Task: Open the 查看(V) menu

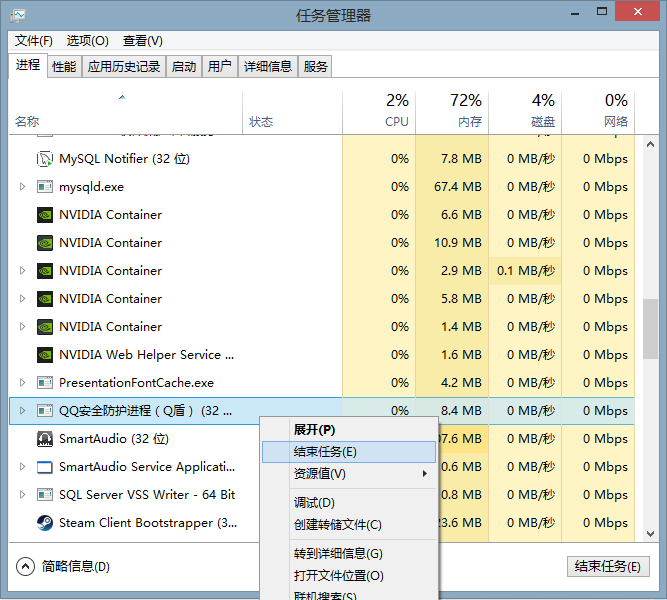Action: click(143, 41)
